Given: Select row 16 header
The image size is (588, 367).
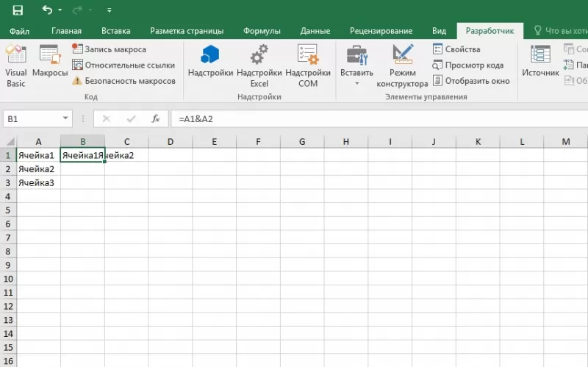Looking at the screenshot, I should tap(8, 361).
